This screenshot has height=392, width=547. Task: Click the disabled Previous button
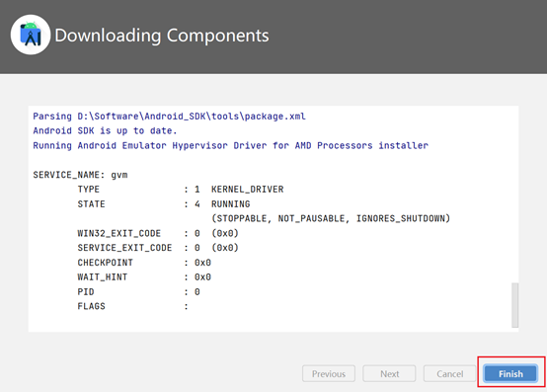(329, 373)
